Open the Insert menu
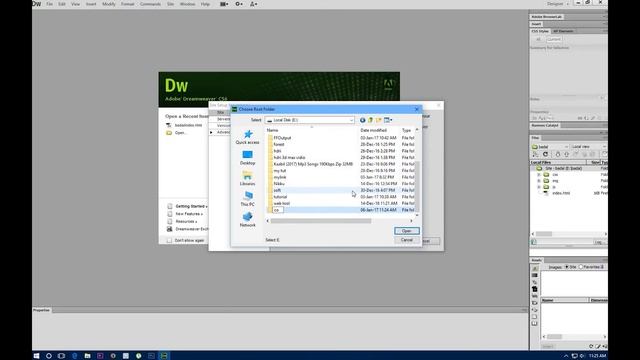Screen dimensions: 640x360 [x=91, y=4]
